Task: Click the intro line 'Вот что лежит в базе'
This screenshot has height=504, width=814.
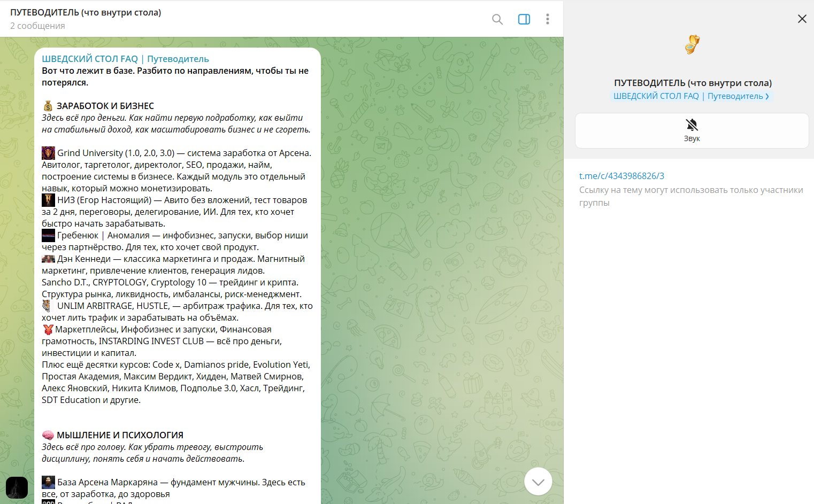Action: coord(88,71)
